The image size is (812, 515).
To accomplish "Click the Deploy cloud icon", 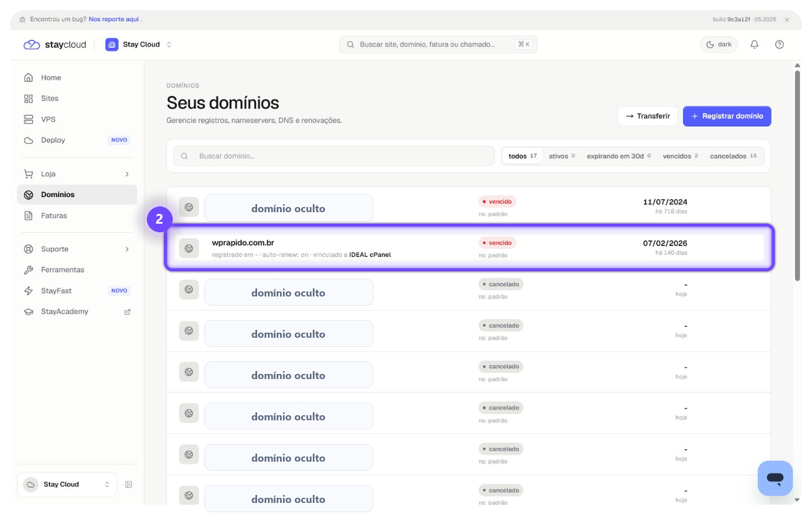I will (x=29, y=140).
